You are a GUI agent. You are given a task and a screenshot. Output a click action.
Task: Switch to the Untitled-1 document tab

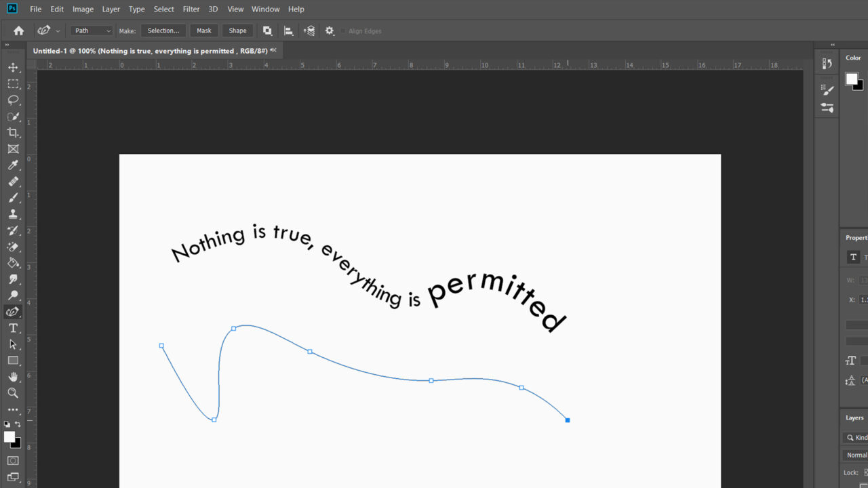click(149, 50)
